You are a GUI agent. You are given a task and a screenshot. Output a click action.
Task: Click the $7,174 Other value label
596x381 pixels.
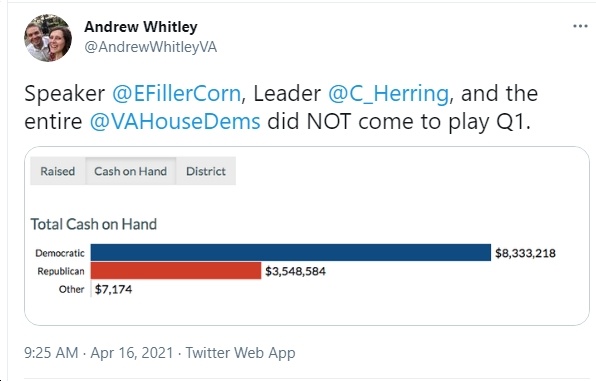click(x=113, y=289)
